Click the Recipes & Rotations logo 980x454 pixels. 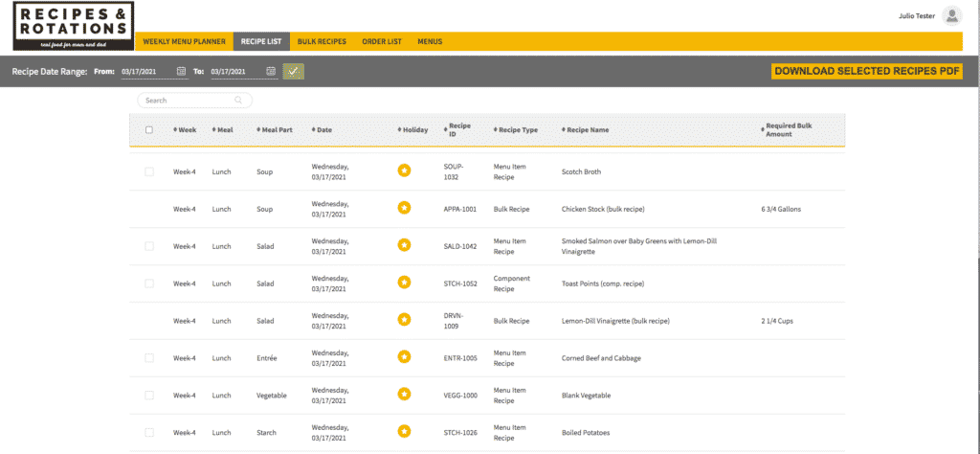tap(73, 26)
